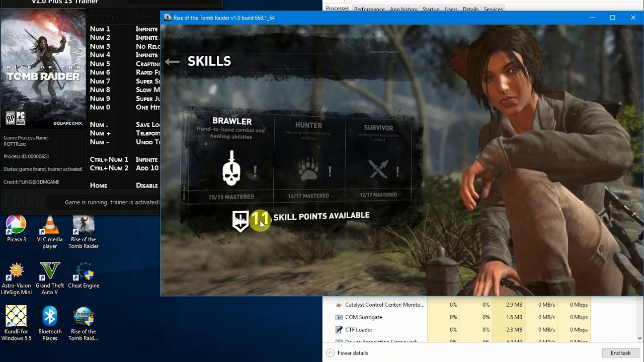This screenshot has width=644, height=362.
Task: Click the Process ID text in trainer
Action: click(x=26, y=156)
